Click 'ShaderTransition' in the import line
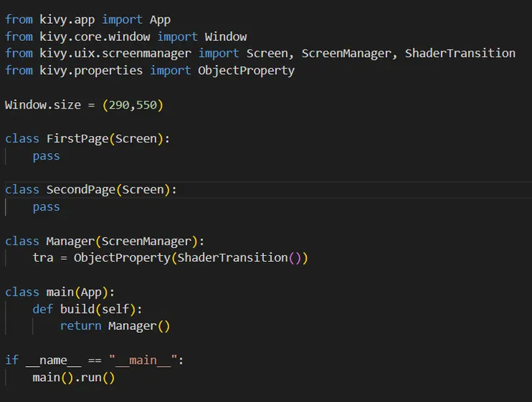532x402 pixels. coord(460,53)
